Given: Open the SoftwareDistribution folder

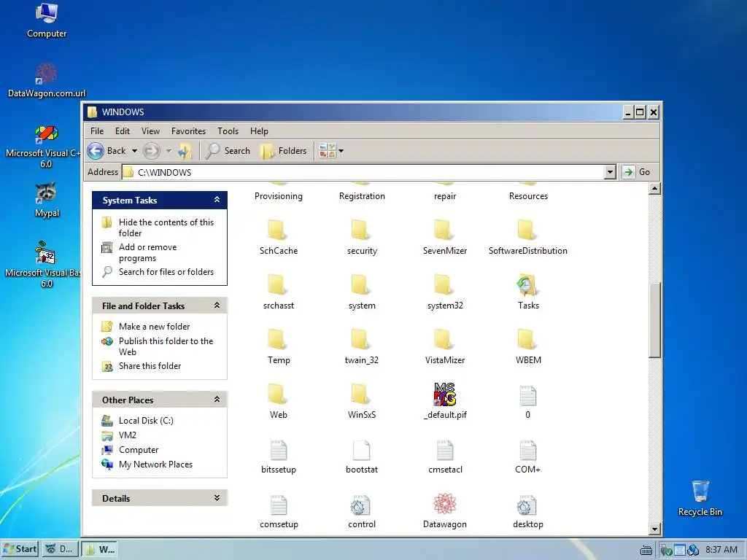Looking at the screenshot, I should tap(528, 237).
